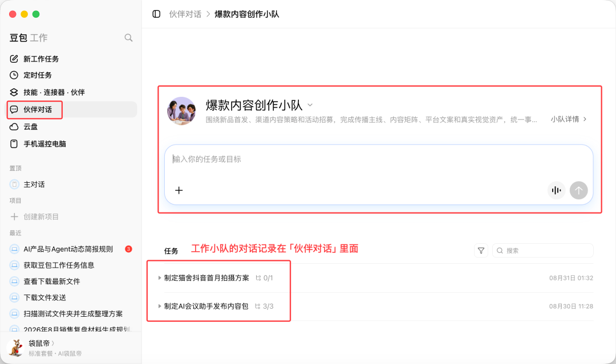Click the send arrow button
Viewport: 616px width, 364px height.
click(579, 190)
